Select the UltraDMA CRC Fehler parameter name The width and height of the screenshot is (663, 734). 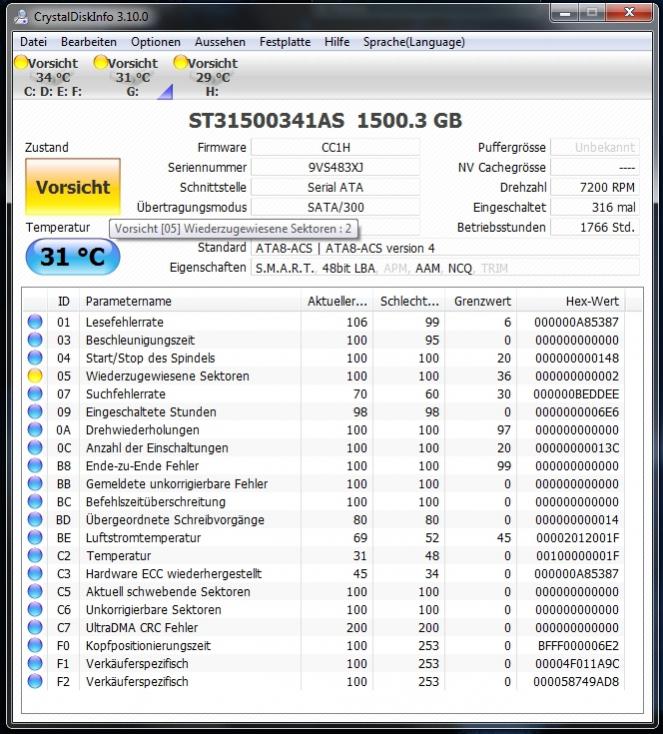(141, 628)
